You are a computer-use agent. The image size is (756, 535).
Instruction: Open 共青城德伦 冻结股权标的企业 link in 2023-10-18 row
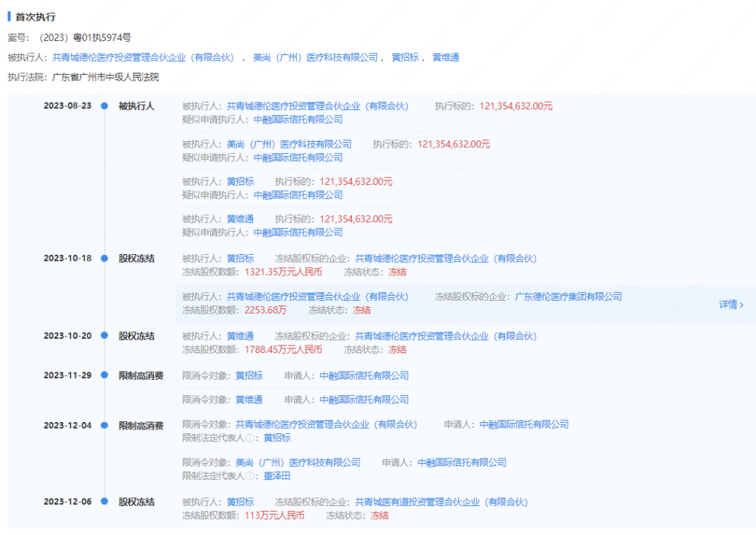point(446,259)
